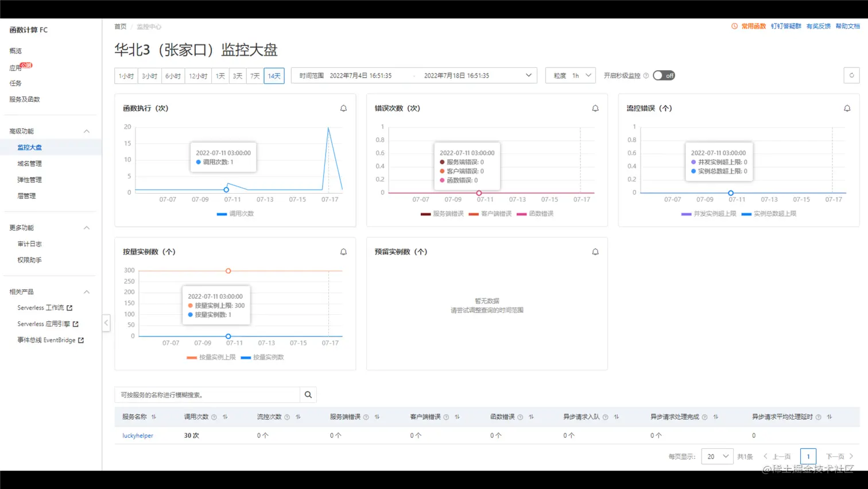Click help icon beside 服务端错误 header

(366, 417)
